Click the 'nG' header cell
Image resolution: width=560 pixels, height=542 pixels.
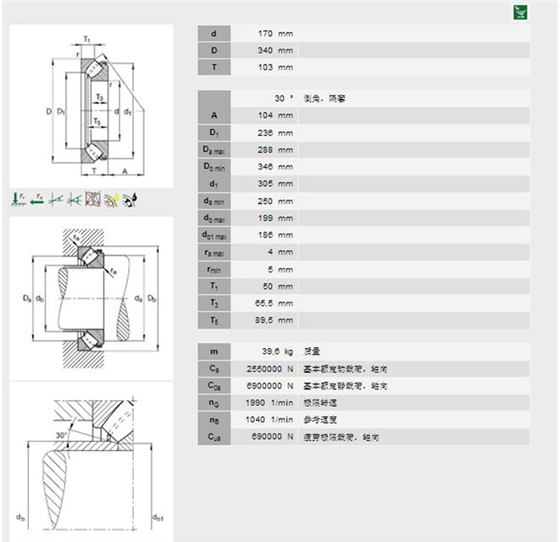point(214,403)
